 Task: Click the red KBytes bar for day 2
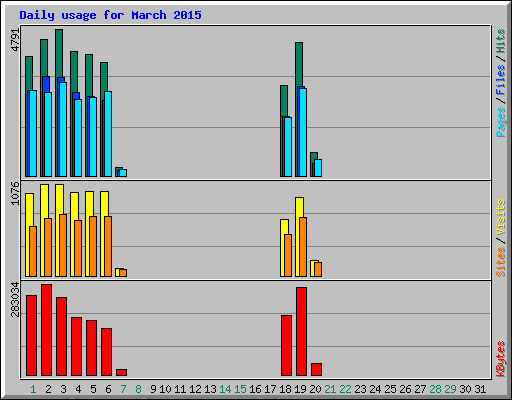coord(46,330)
